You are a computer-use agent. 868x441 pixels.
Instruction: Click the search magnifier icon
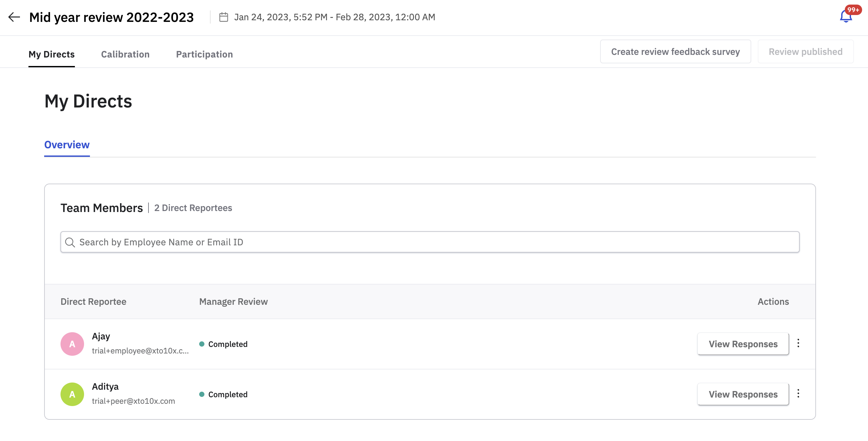pos(70,242)
